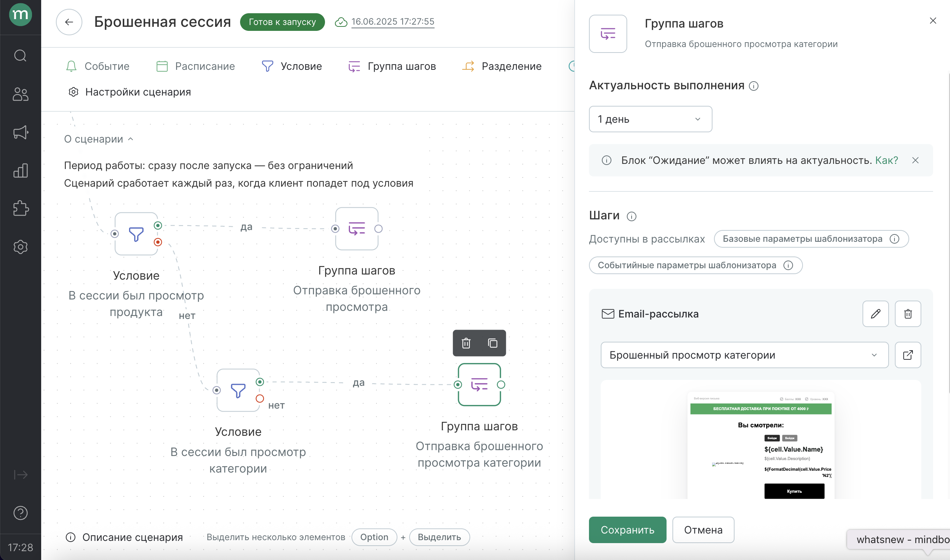Image resolution: width=950 pixels, height=560 pixels.
Task: Select the condition node for product view
Action: 136,234
